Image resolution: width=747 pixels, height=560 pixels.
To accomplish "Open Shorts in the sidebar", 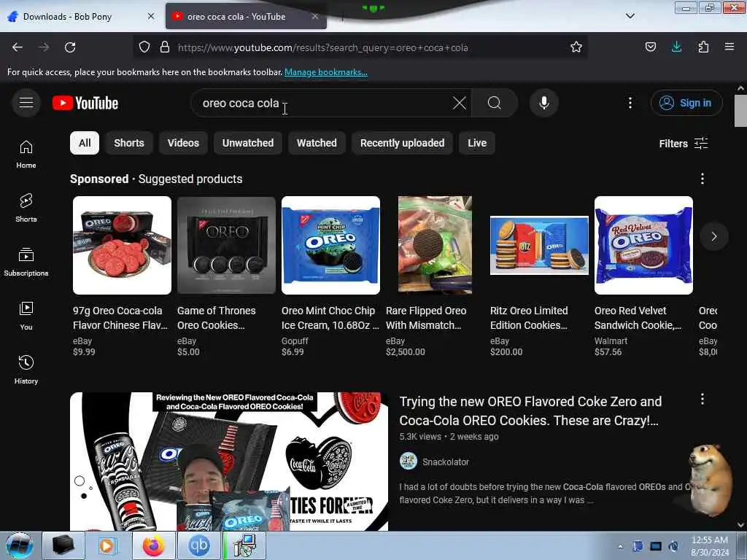I will pyautogui.click(x=26, y=208).
